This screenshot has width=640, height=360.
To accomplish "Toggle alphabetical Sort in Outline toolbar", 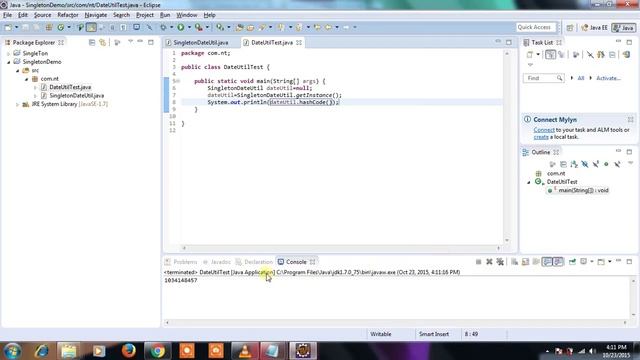I will [x=574, y=164].
